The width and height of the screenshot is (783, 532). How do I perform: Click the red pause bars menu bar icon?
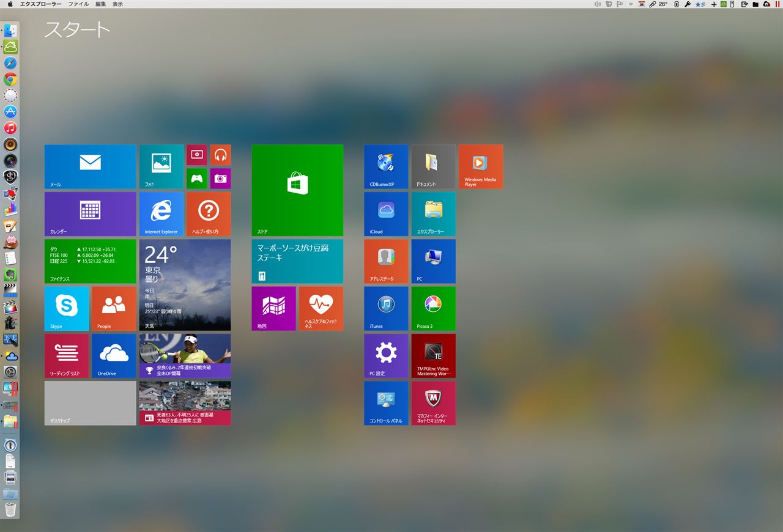click(x=777, y=4)
